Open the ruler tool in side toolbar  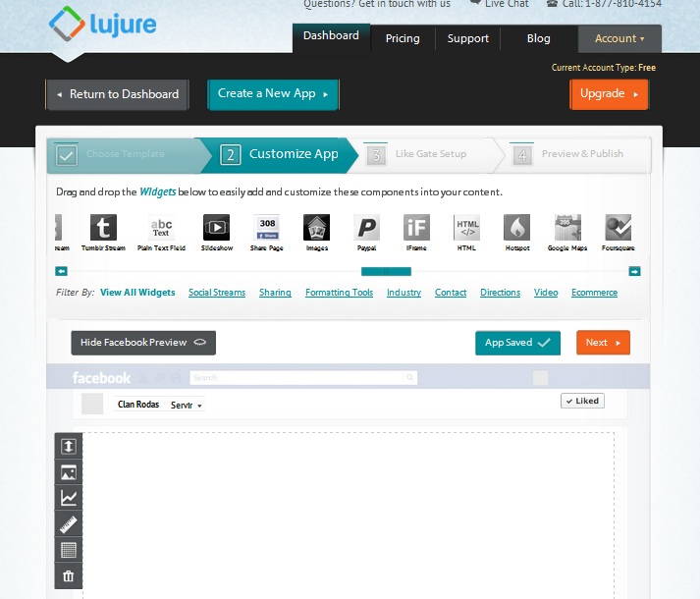coord(68,524)
